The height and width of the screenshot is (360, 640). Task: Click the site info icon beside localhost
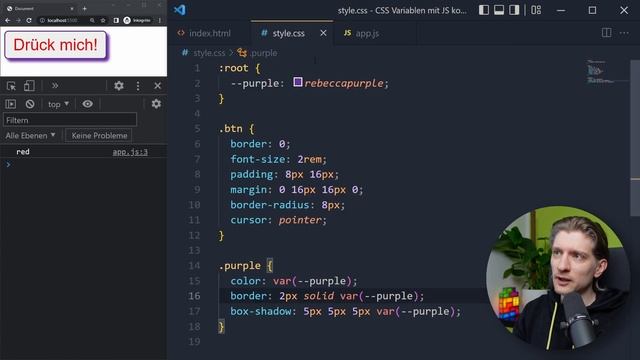(42, 20)
